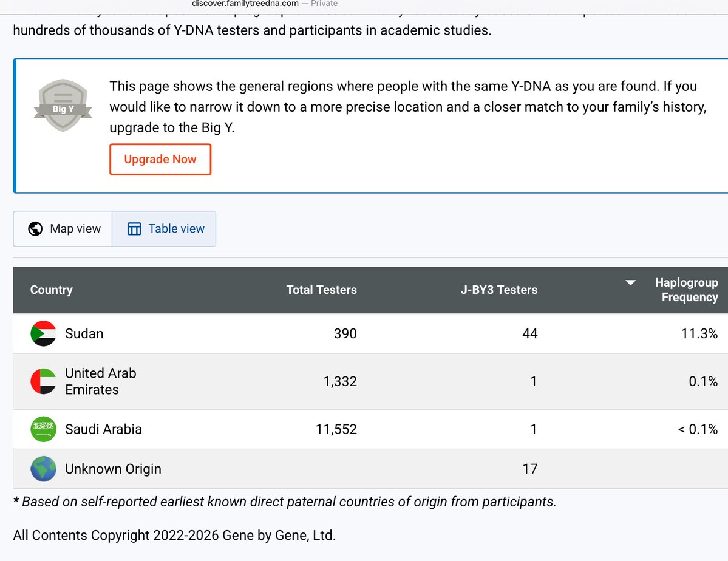728x561 pixels.
Task: Switch to Table view tab
Action: [164, 229]
